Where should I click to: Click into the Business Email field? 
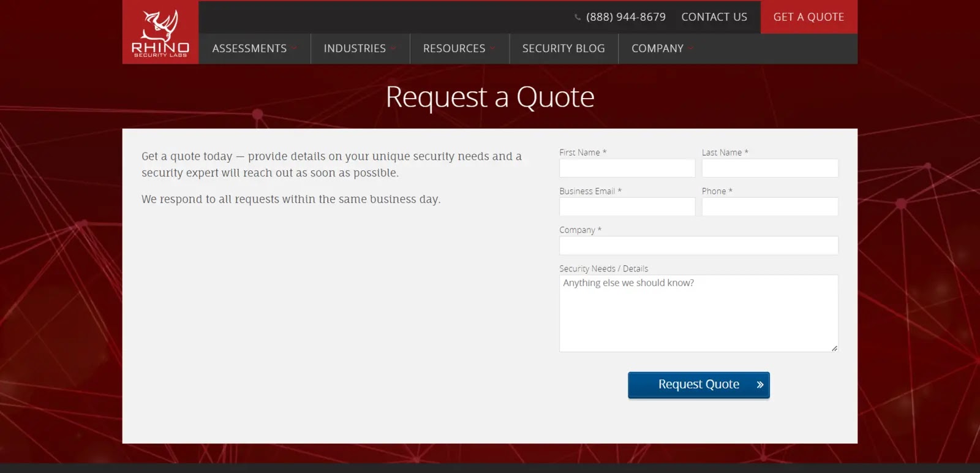tap(627, 206)
